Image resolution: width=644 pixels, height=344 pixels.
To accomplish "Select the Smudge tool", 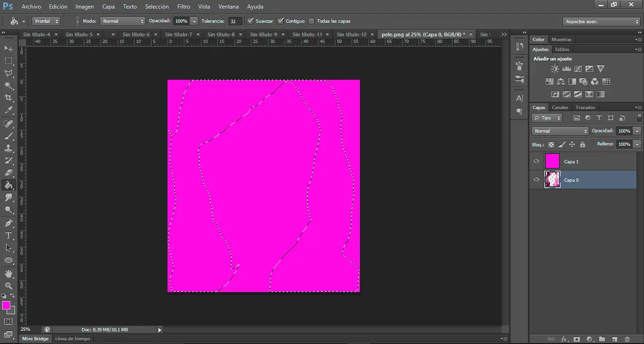I will click(8, 197).
